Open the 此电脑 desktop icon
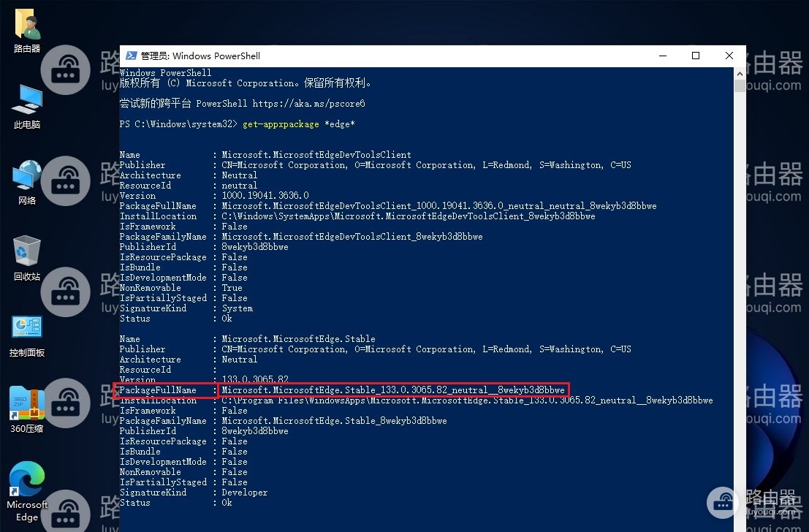809x532 pixels. coord(27,107)
